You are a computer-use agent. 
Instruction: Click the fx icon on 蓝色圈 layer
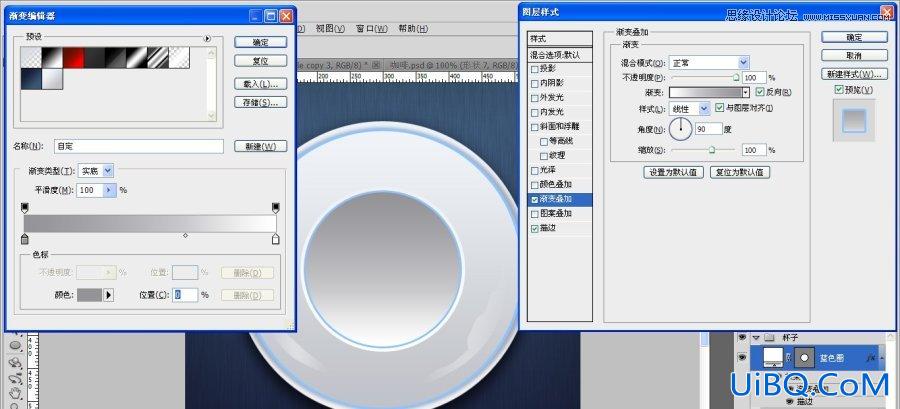[x=870, y=357]
